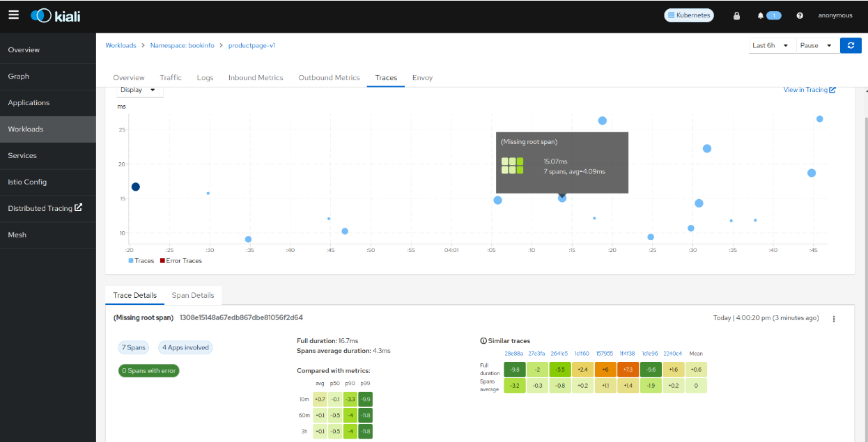Open the hamburger navigation menu
The height and width of the screenshot is (442, 868).
click(14, 15)
